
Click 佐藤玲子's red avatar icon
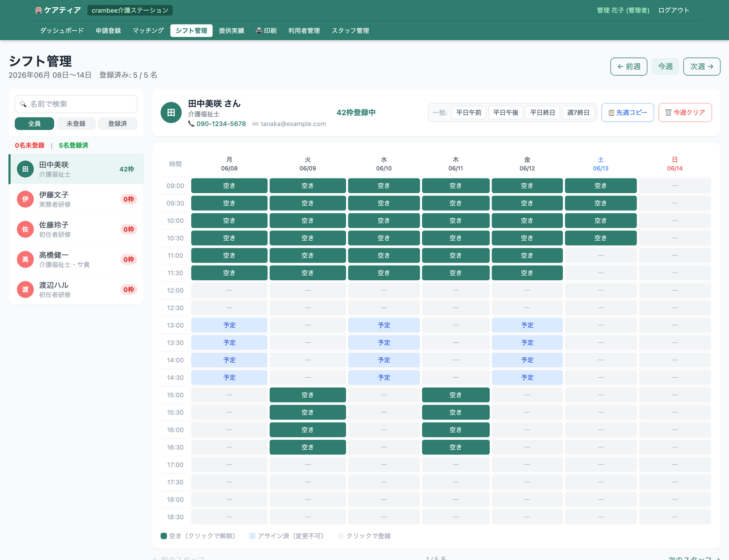26,229
